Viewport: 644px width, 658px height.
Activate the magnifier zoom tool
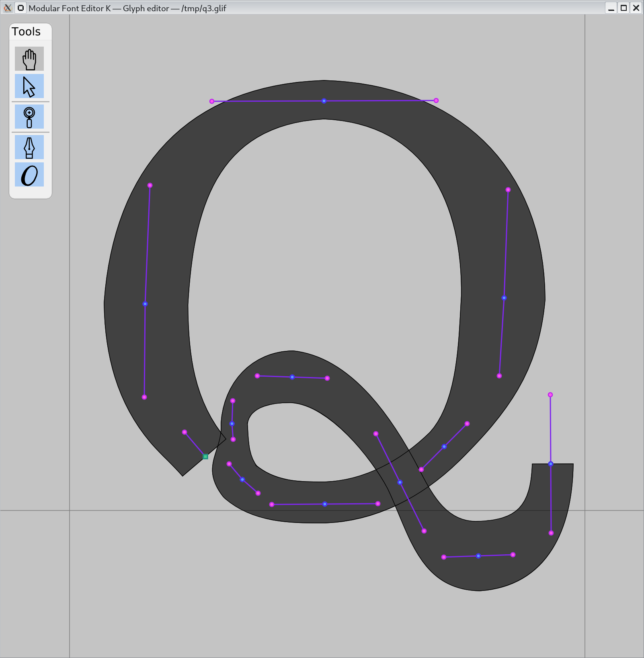tap(29, 117)
